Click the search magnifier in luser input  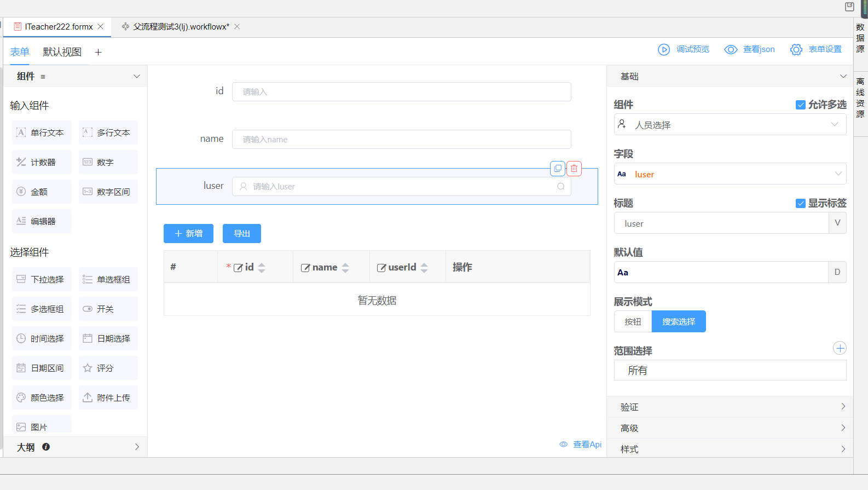(x=560, y=187)
